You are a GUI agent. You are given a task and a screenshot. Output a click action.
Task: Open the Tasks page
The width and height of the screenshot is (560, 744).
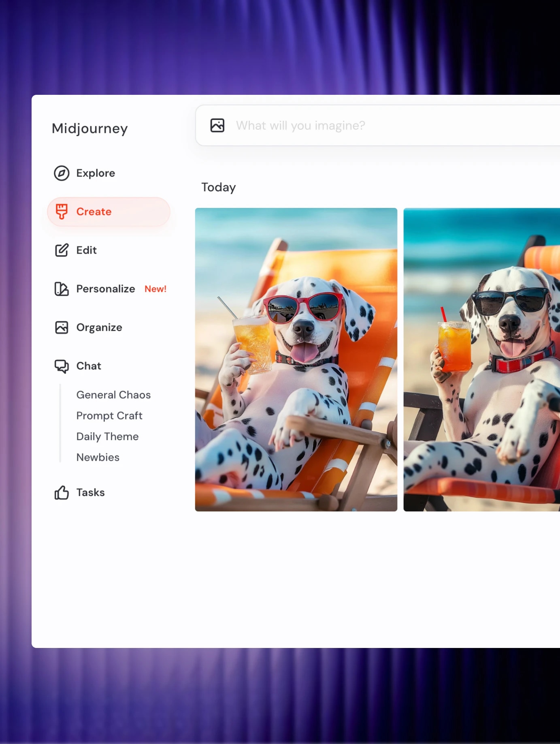click(x=90, y=492)
